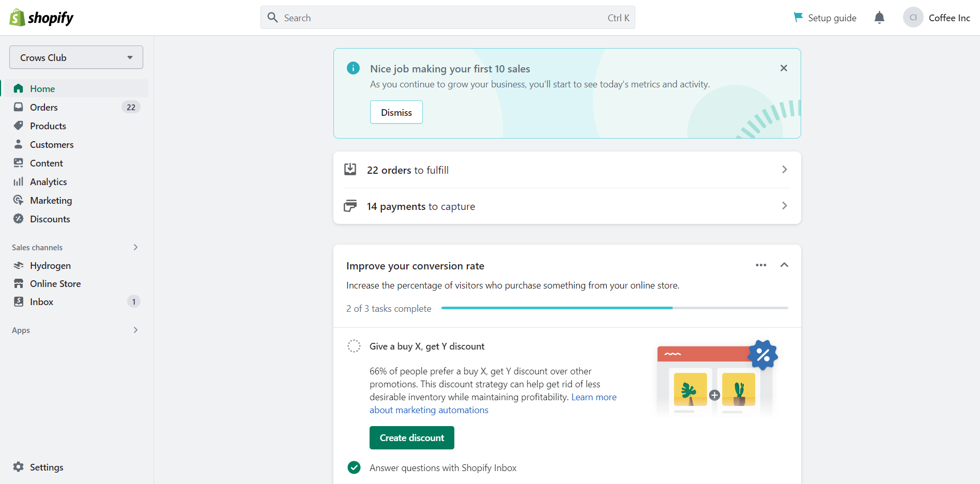Expand the Apps section
Image resolution: width=980 pixels, height=484 pixels.
(x=135, y=330)
